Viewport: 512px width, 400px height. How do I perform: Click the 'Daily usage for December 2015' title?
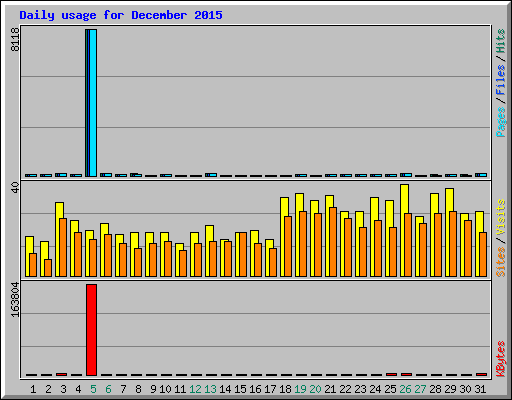[x=121, y=16]
